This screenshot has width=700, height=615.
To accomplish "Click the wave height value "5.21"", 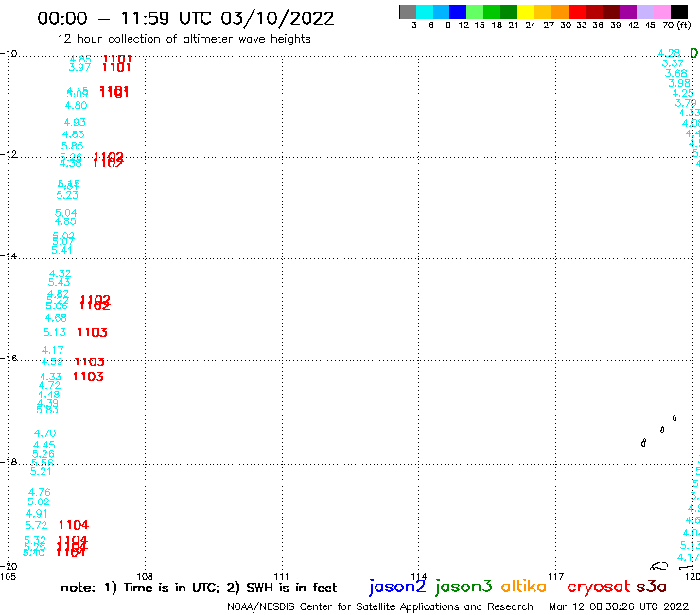I will click(41, 471).
